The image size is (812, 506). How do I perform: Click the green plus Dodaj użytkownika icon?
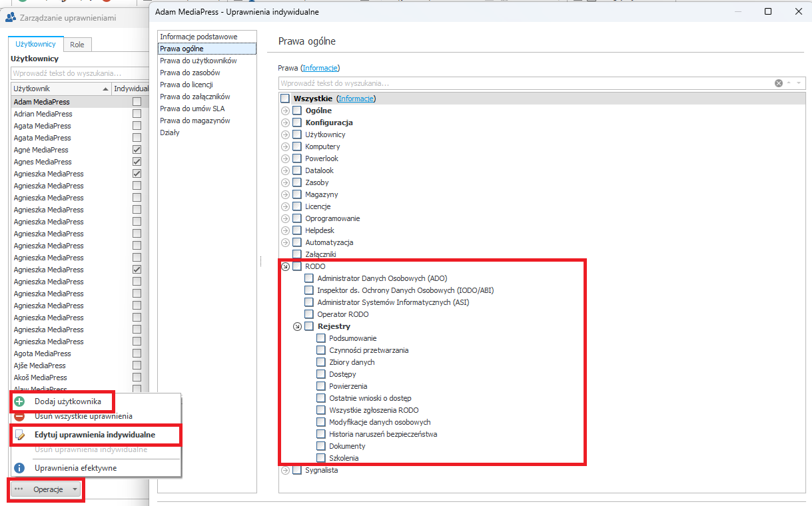pos(19,401)
